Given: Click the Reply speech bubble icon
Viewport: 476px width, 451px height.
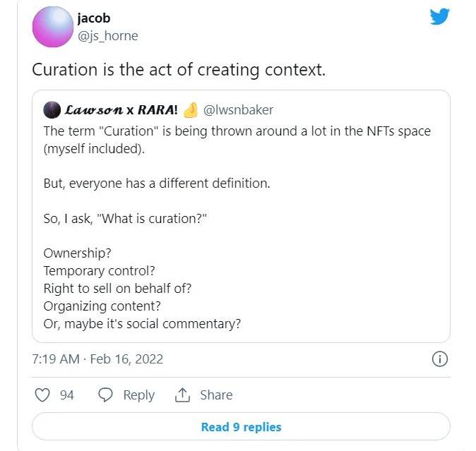Looking at the screenshot, I should [x=106, y=395].
